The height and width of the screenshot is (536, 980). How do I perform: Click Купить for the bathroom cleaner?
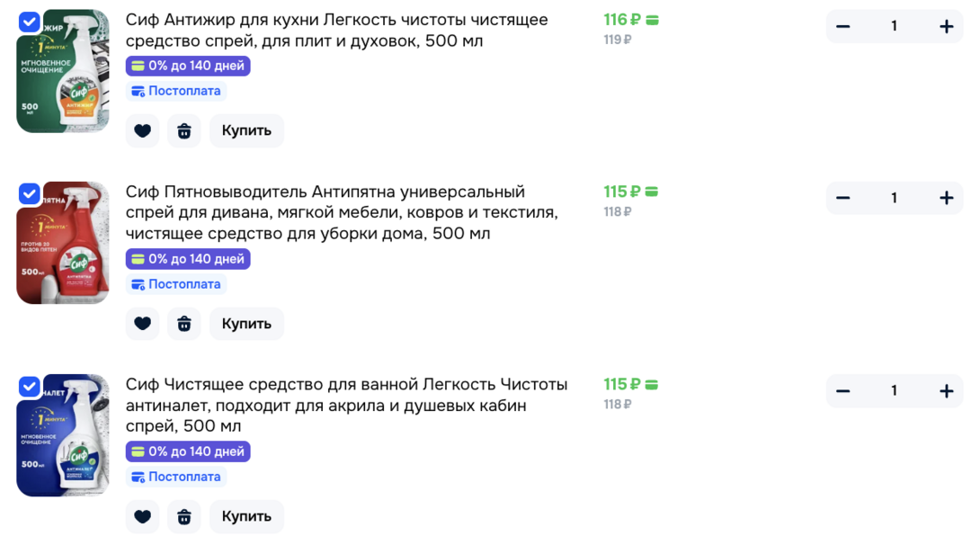(246, 516)
